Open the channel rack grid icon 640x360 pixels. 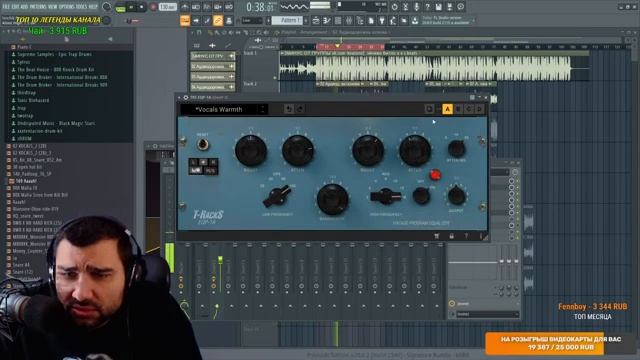tap(338, 20)
